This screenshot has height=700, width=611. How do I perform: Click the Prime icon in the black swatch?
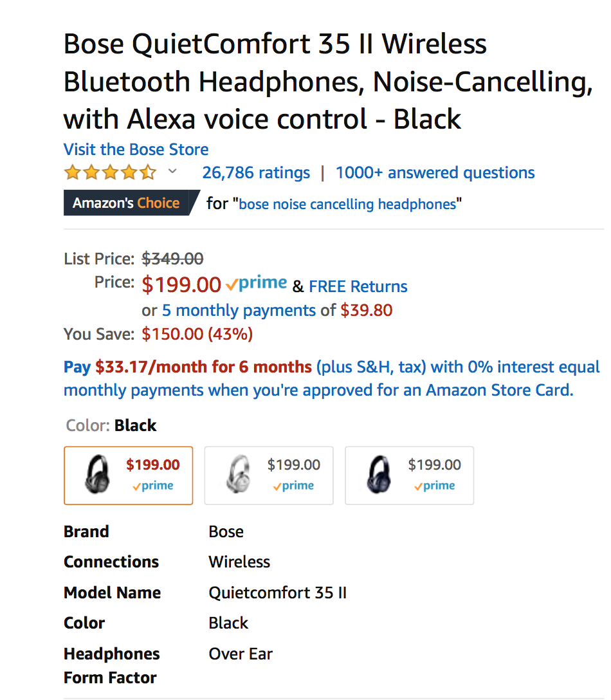[x=153, y=486]
